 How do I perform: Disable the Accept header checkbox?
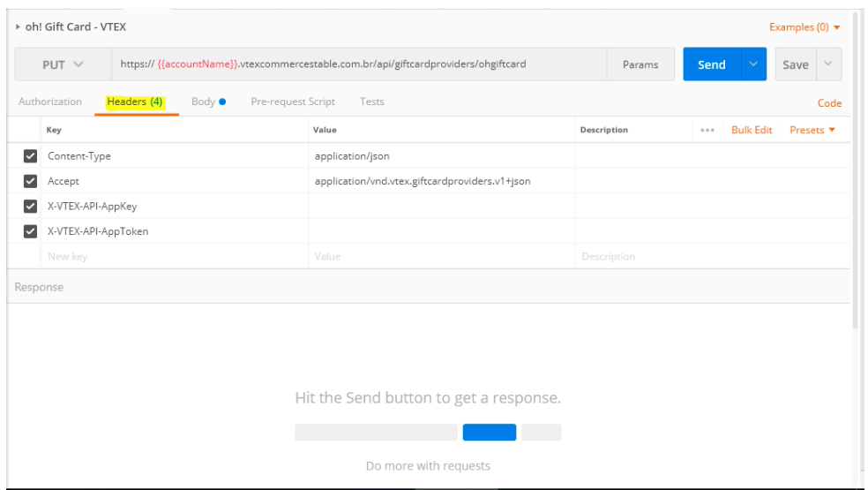[31, 181]
